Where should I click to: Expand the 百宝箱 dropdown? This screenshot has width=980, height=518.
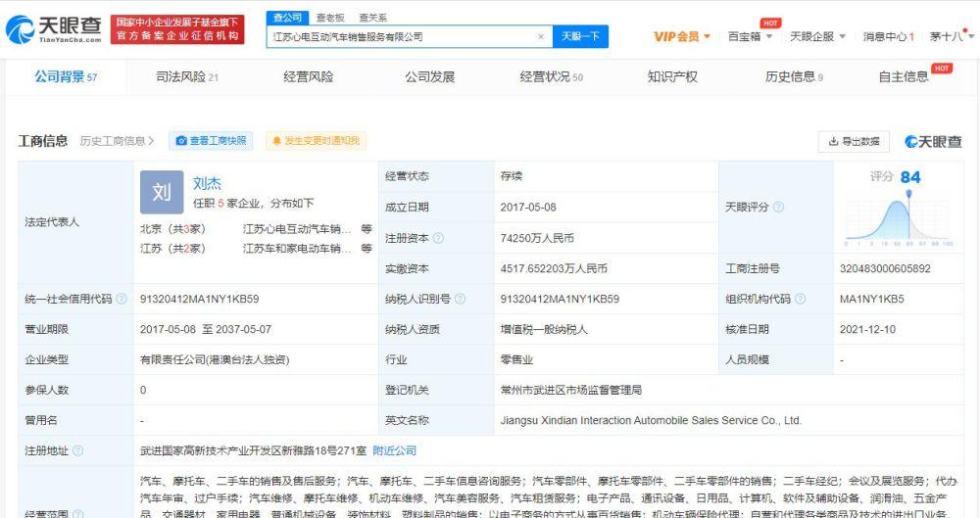(750, 37)
